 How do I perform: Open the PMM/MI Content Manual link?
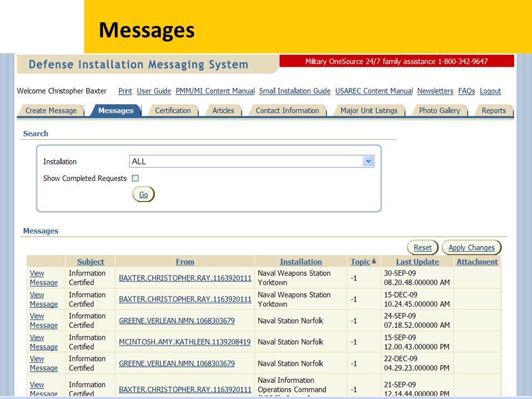pyautogui.click(x=215, y=91)
